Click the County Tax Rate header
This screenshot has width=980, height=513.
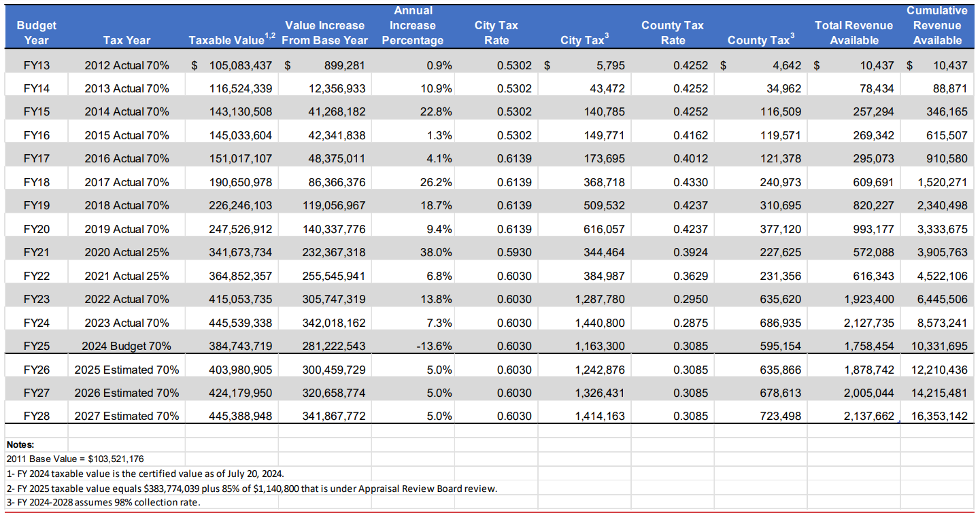point(672,33)
